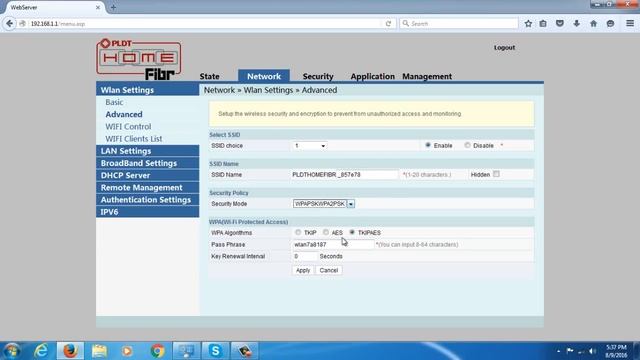
Task: Open the chat bubble toolbar icon
Action: [x=610, y=24]
